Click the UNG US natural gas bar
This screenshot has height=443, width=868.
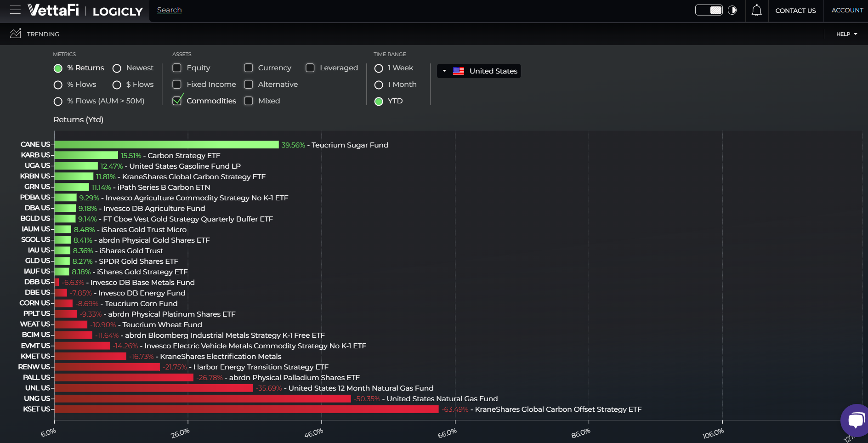(x=203, y=398)
